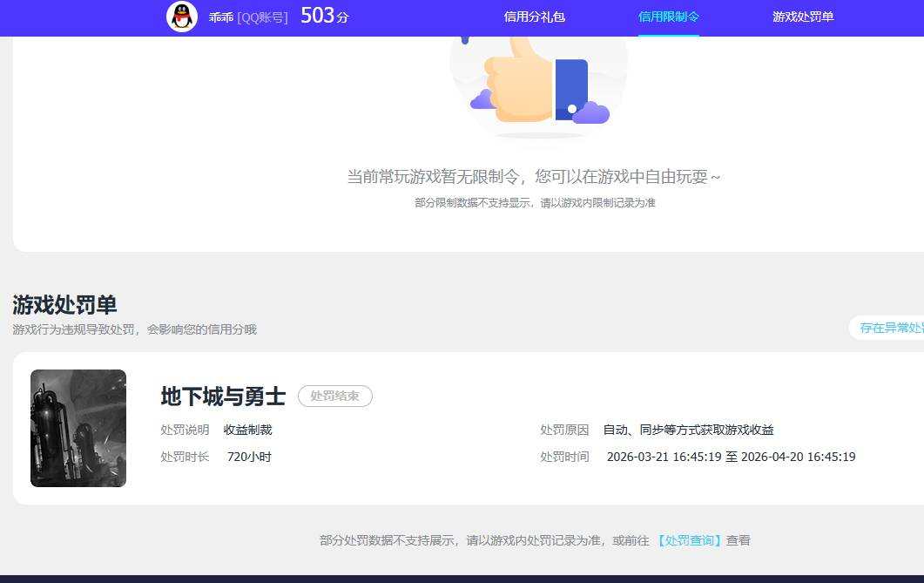Viewport: 924px width, 583px height.
Task: Click the 乖乖 [QQ账号] account name
Action: (x=248, y=17)
